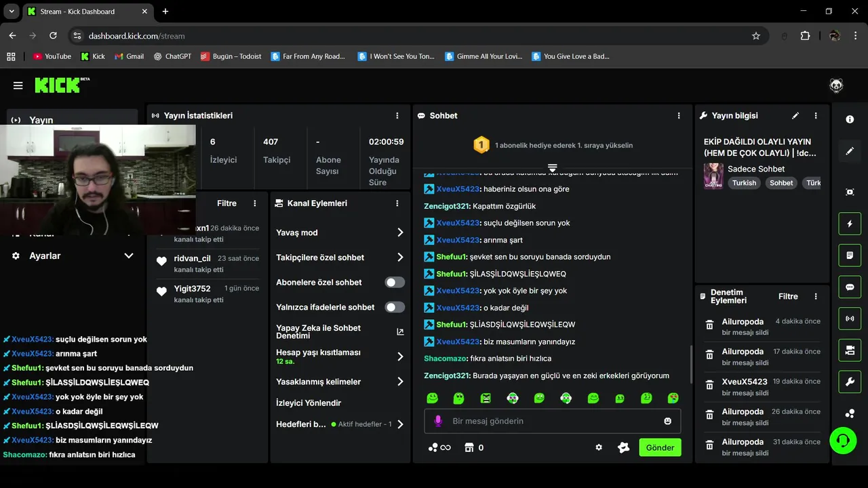Click the info icon in the right sidebar
868x488 pixels.
tap(850, 119)
